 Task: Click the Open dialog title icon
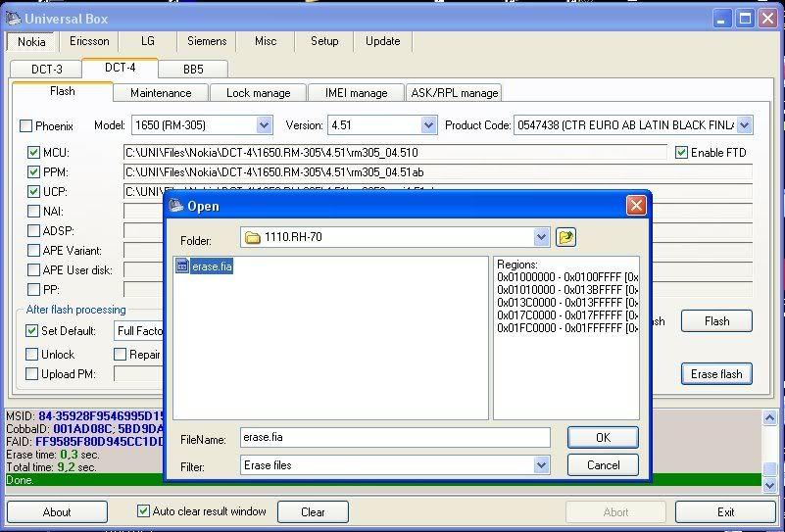coord(176,206)
